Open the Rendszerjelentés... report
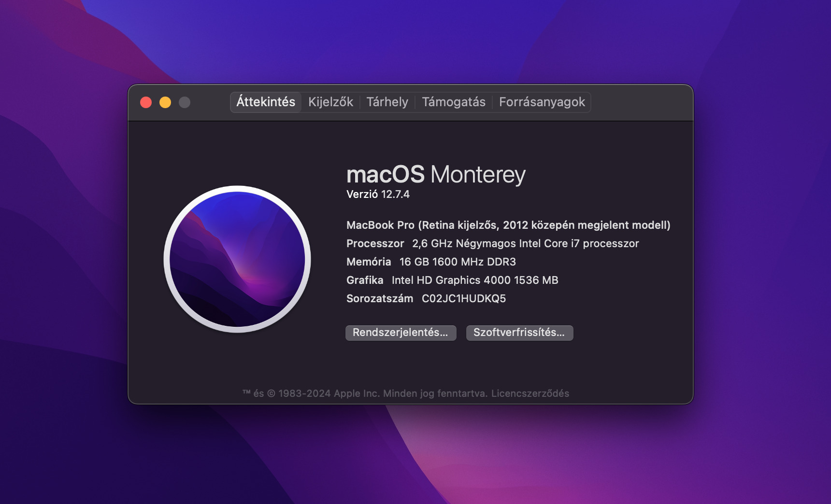Image resolution: width=831 pixels, height=504 pixels. (401, 333)
